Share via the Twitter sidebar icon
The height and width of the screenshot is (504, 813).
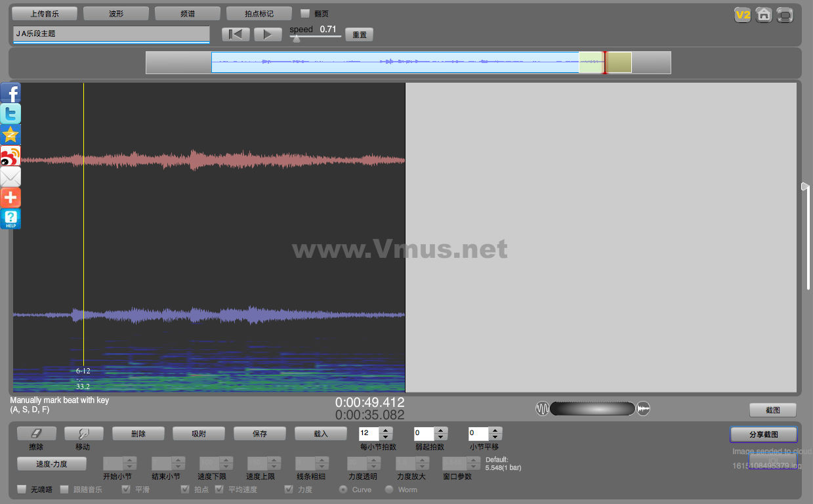pyautogui.click(x=10, y=114)
